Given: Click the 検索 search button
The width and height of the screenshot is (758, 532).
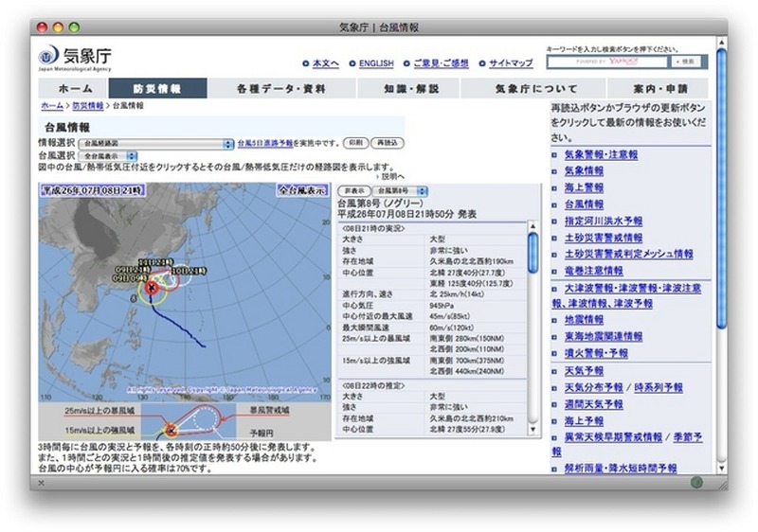Looking at the screenshot, I should tap(687, 62).
